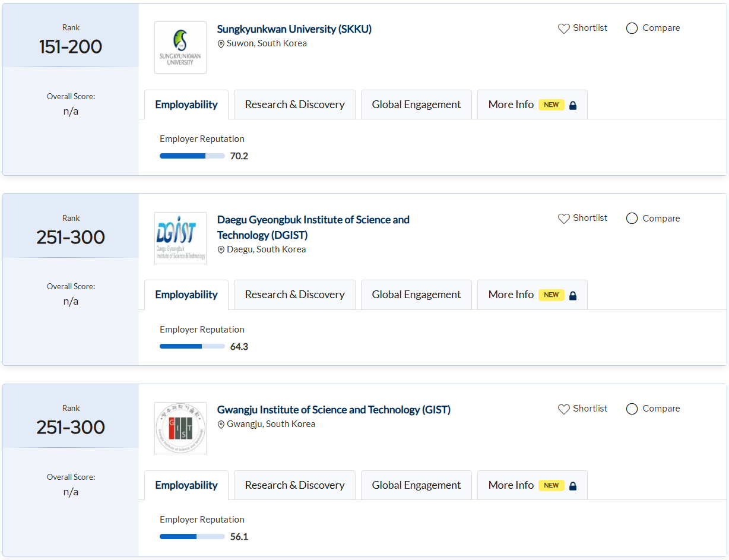The image size is (729, 560).
Task: Click the Employer Reputation bar showing 64.3
Action: (x=192, y=346)
